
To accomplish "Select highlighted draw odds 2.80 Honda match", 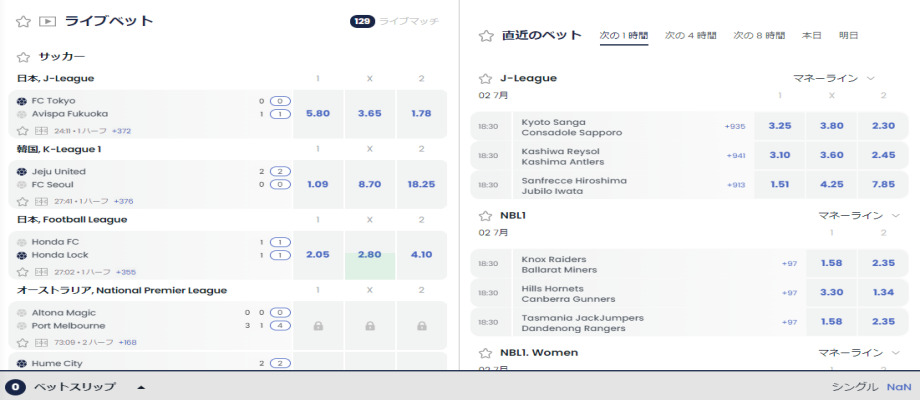I will (370, 255).
